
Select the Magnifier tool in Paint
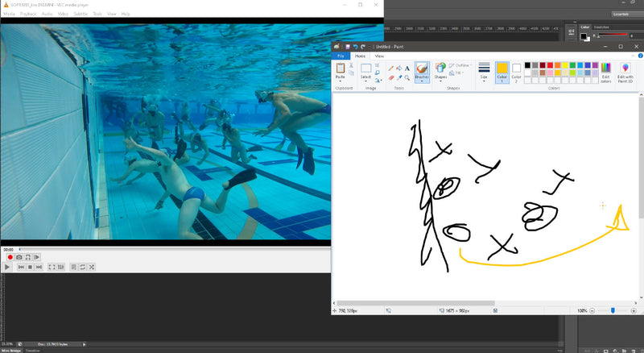tap(407, 77)
